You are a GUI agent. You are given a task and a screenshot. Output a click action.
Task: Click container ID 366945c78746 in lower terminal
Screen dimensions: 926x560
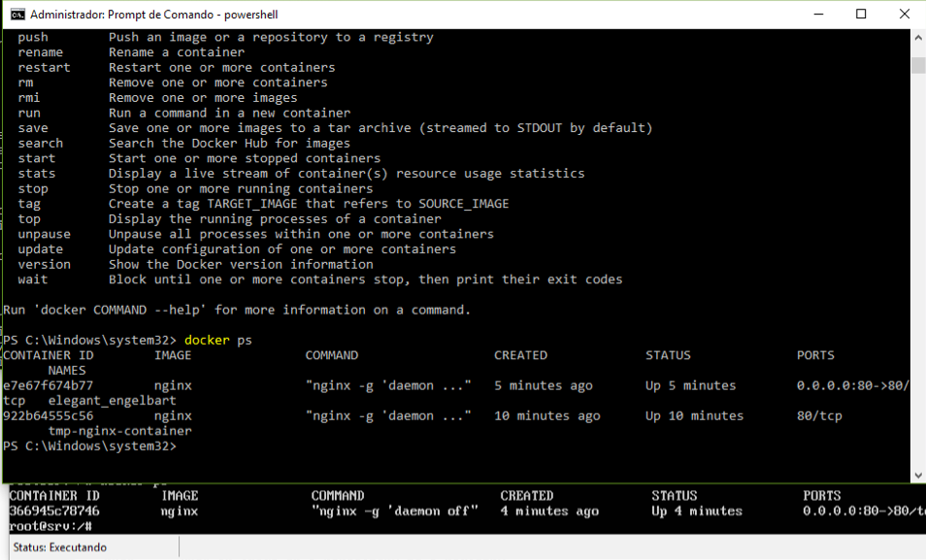tap(54, 511)
